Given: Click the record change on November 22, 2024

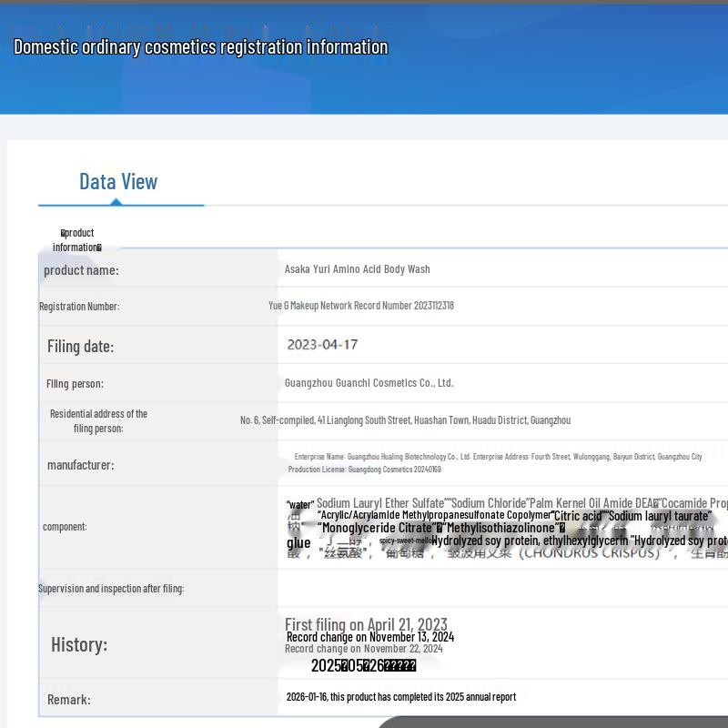Looking at the screenshot, I should coord(363,649).
